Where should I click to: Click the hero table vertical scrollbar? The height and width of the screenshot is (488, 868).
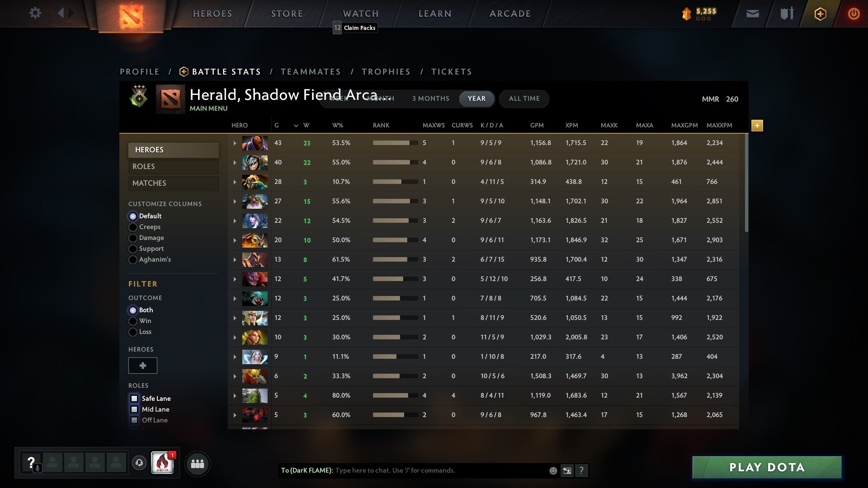click(x=746, y=183)
